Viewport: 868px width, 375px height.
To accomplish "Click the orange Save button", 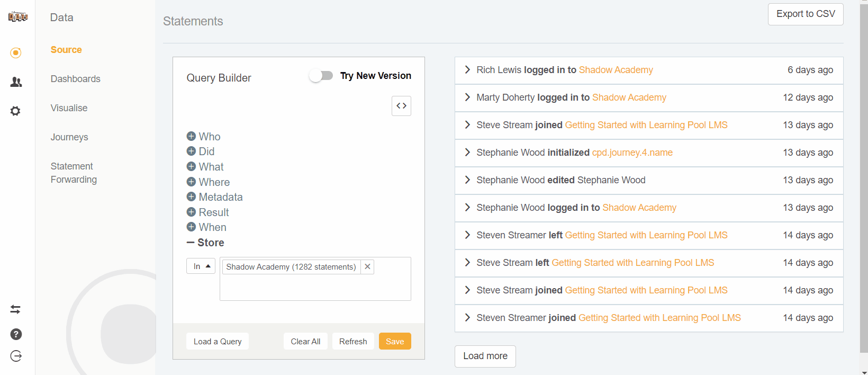I will pyautogui.click(x=394, y=342).
